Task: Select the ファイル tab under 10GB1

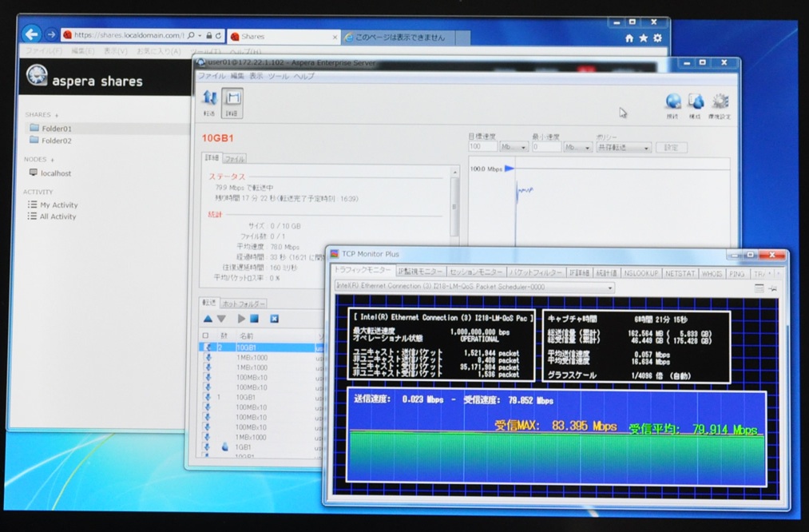Action: point(234,158)
